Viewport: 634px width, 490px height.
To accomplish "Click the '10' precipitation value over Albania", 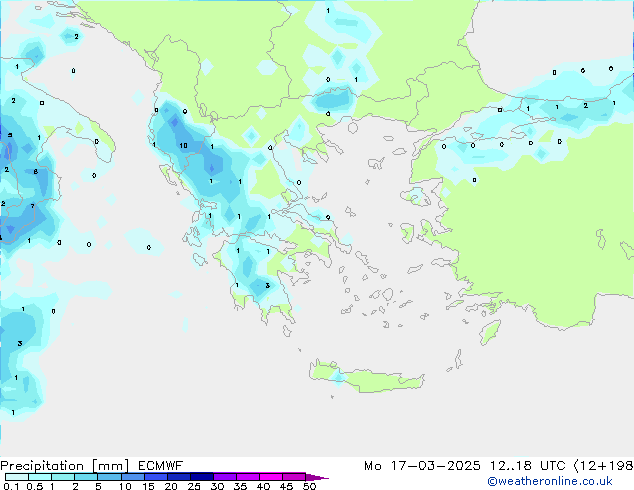I will [183, 146].
